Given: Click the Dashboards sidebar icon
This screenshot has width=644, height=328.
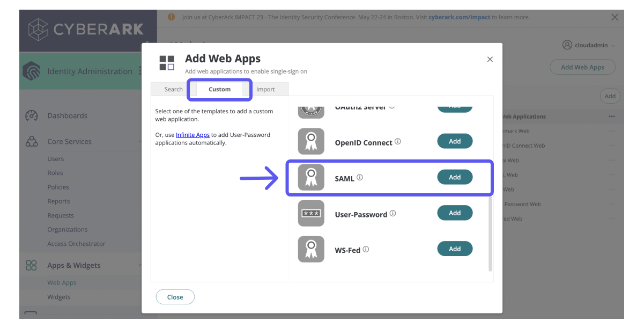Looking at the screenshot, I should (x=33, y=115).
